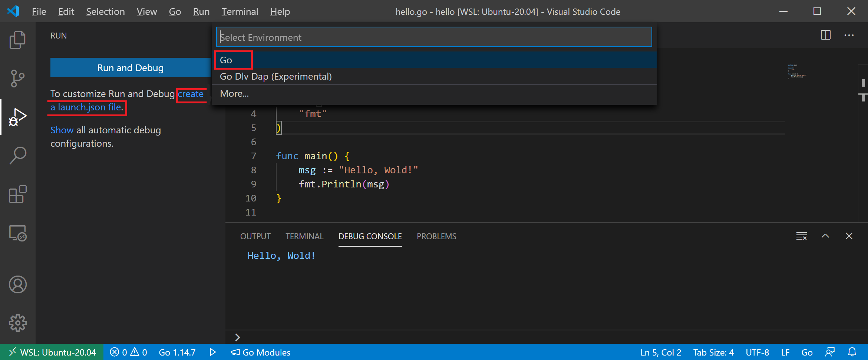This screenshot has width=868, height=360.
Task: Open the Extensions view
Action: coord(17,194)
